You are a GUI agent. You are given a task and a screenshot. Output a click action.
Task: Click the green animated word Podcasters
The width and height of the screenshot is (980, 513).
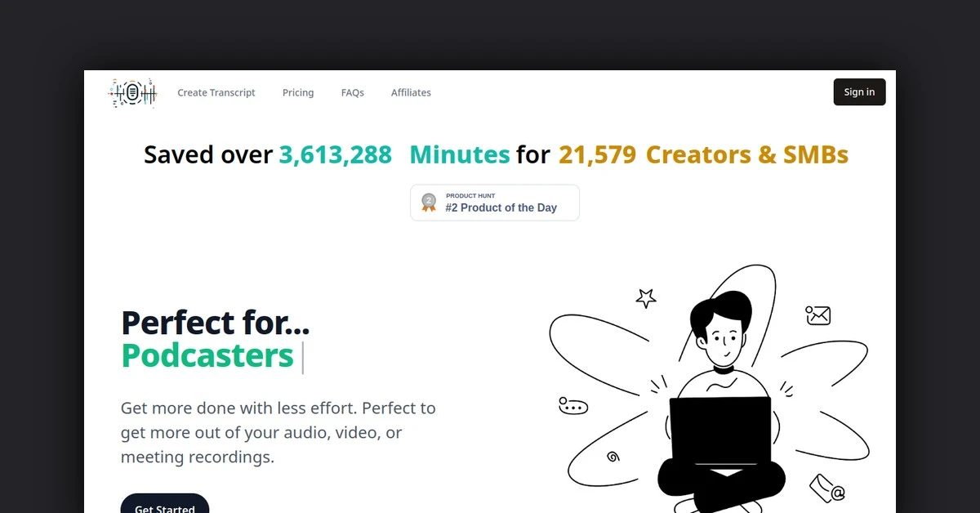pyautogui.click(x=207, y=356)
